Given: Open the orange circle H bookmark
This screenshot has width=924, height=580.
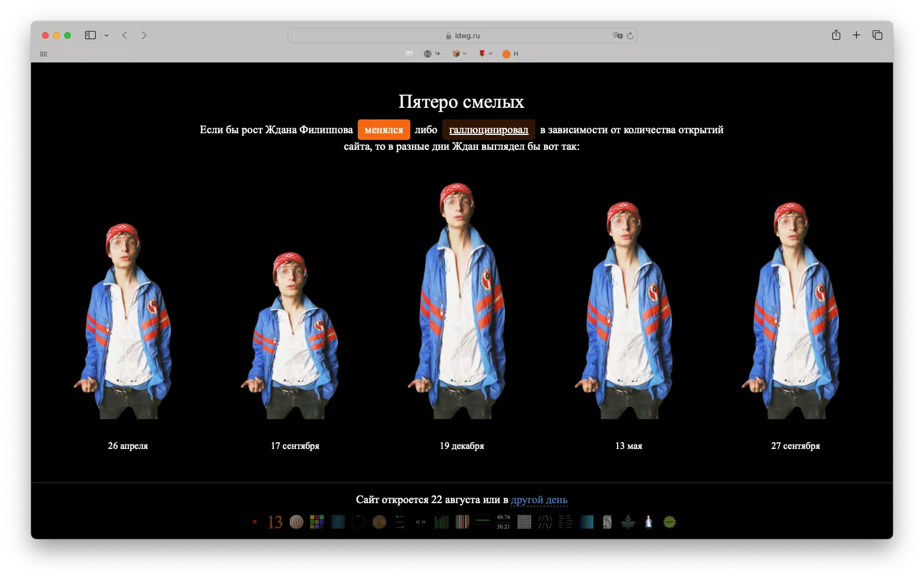Looking at the screenshot, I should click(510, 54).
